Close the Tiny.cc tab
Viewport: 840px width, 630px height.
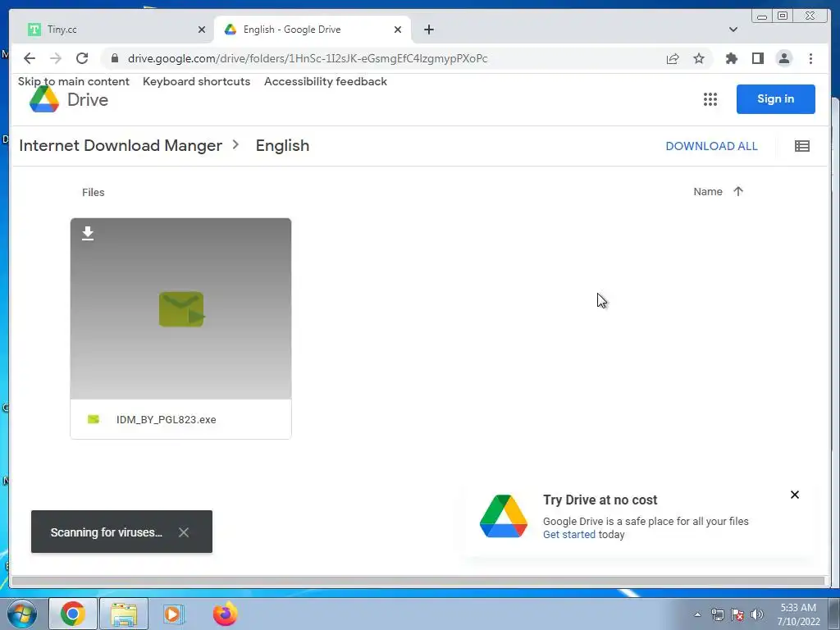202,30
